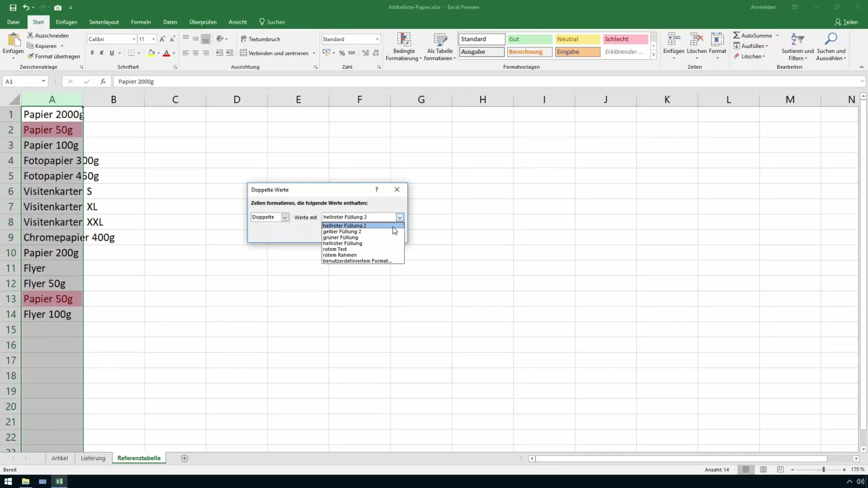Center text horizontally in cell
This screenshot has height=488, width=868.
[x=195, y=53]
